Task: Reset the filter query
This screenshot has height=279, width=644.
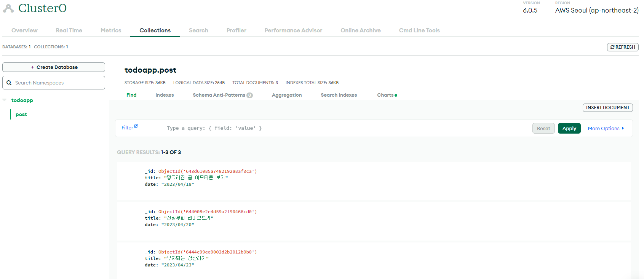Action: tap(543, 128)
